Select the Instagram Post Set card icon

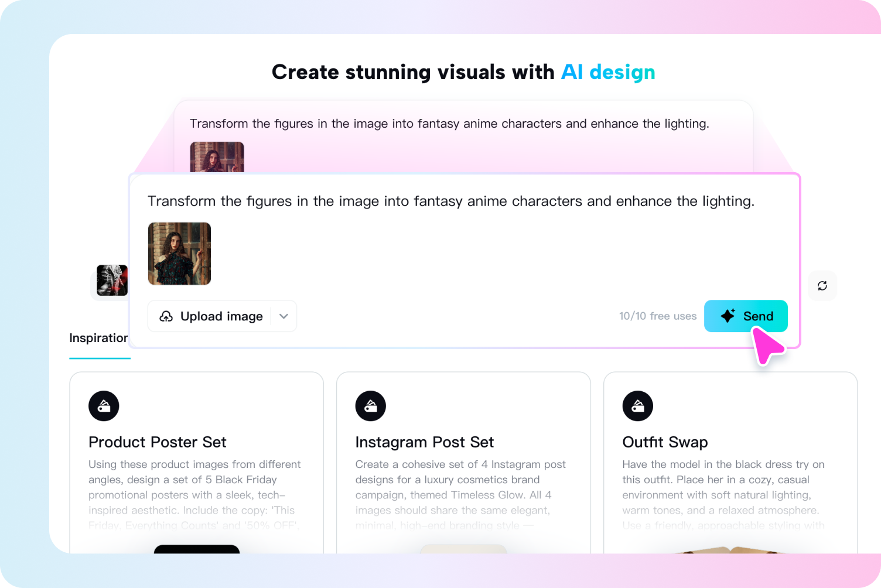pyautogui.click(x=370, y=406)
